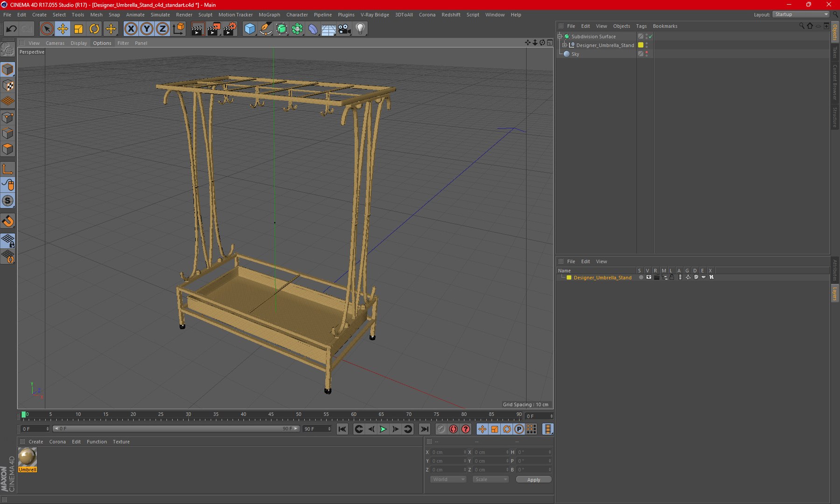Viewport: 840px width, 504px height.
Task: Open the MoGraph menu
Action: [269, 14]
